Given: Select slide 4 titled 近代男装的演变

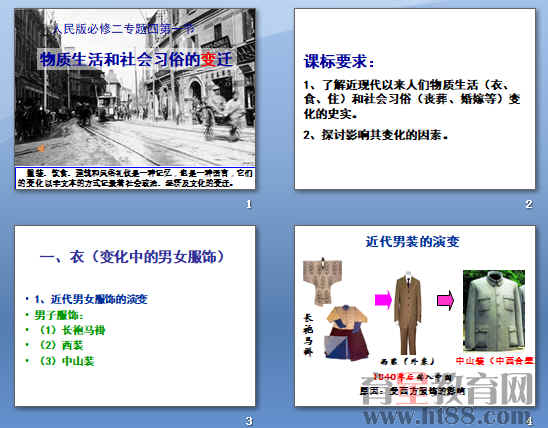Looking at the screenshot, I should tap(415, 316).
